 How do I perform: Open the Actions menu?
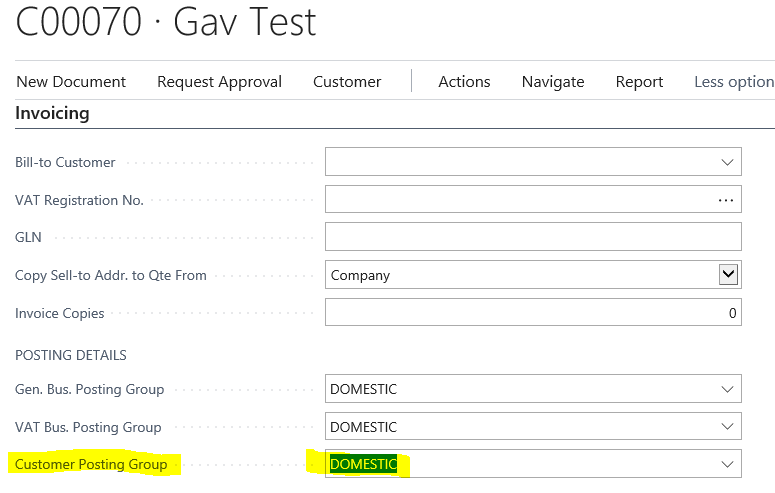pyautogui.click(x=464, y=82)
